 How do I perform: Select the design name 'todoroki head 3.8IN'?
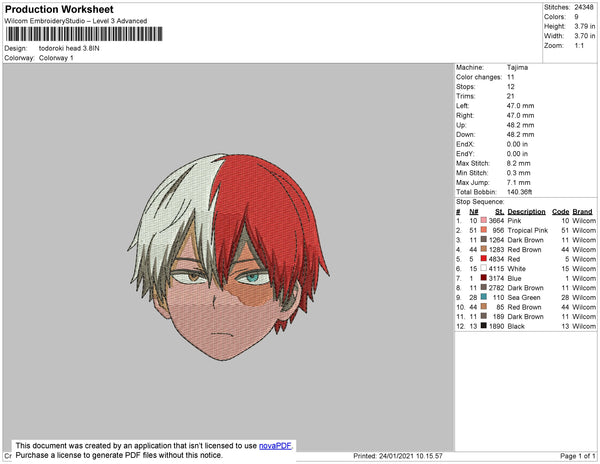(x=69, y=49)
